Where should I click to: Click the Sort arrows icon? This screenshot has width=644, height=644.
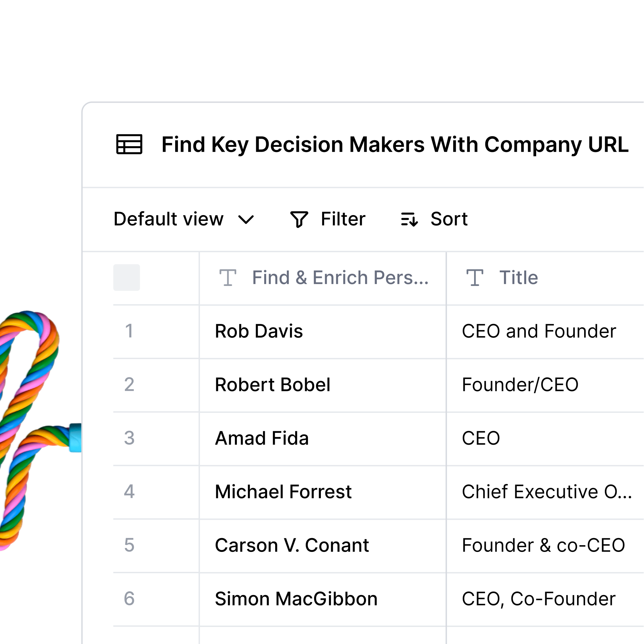[409, 220]
